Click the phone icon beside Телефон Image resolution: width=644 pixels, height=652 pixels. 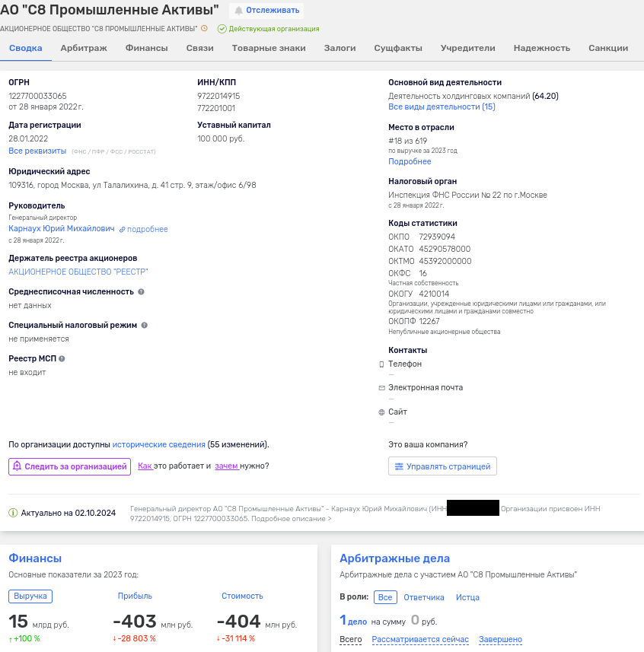[381, 364]
